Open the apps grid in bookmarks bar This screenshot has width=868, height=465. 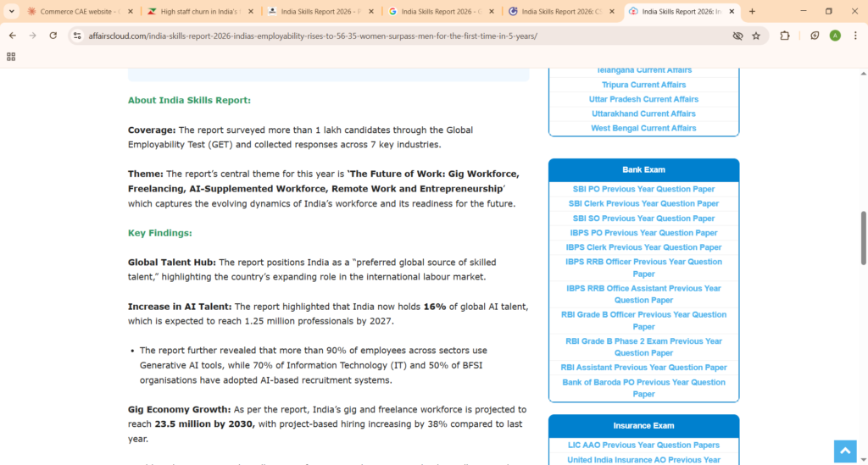pyautogui.click(x=11, y=57)
